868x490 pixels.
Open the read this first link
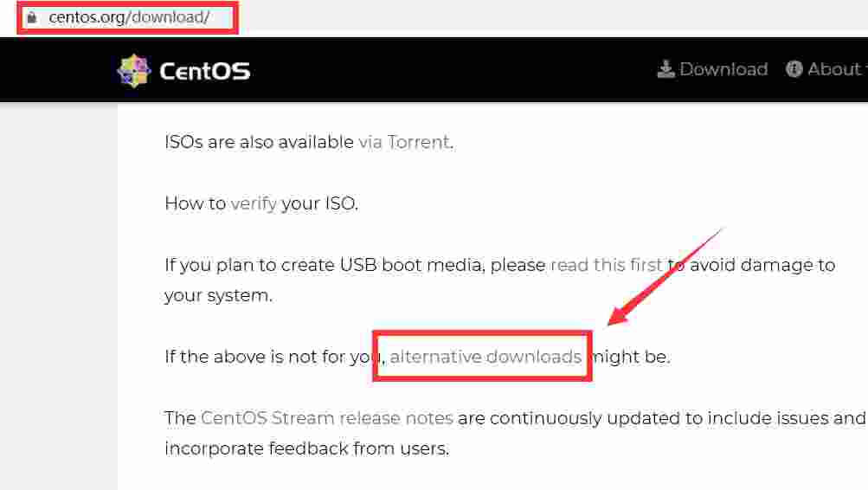[606, 265]
